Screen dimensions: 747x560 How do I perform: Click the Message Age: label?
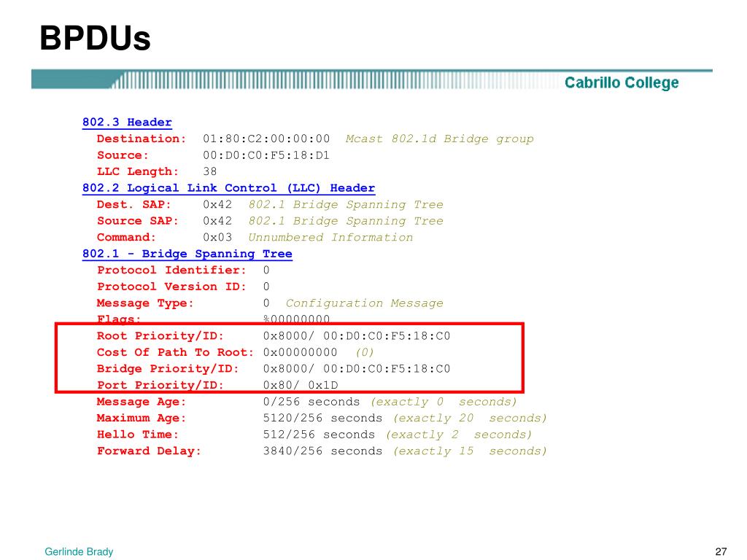tap(142, 402)
